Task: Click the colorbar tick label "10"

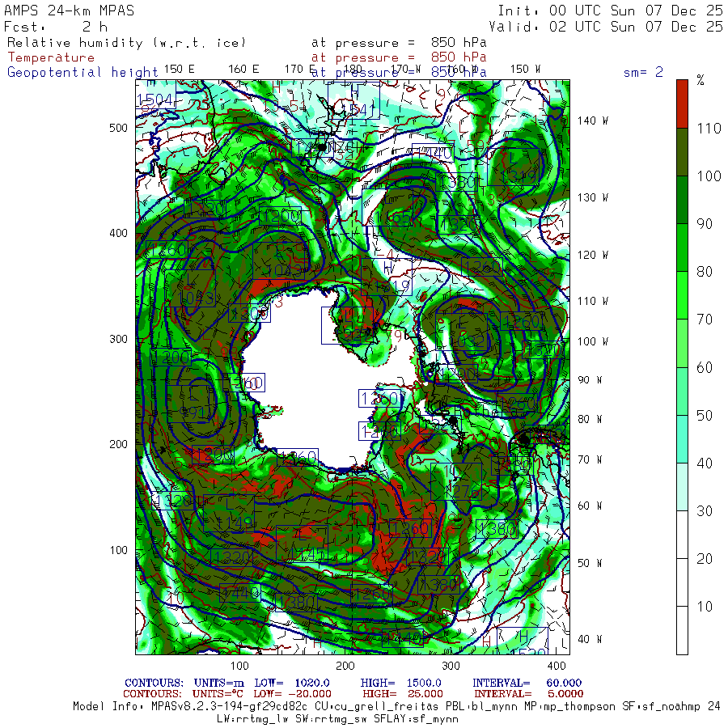Action: pos(705,607)
